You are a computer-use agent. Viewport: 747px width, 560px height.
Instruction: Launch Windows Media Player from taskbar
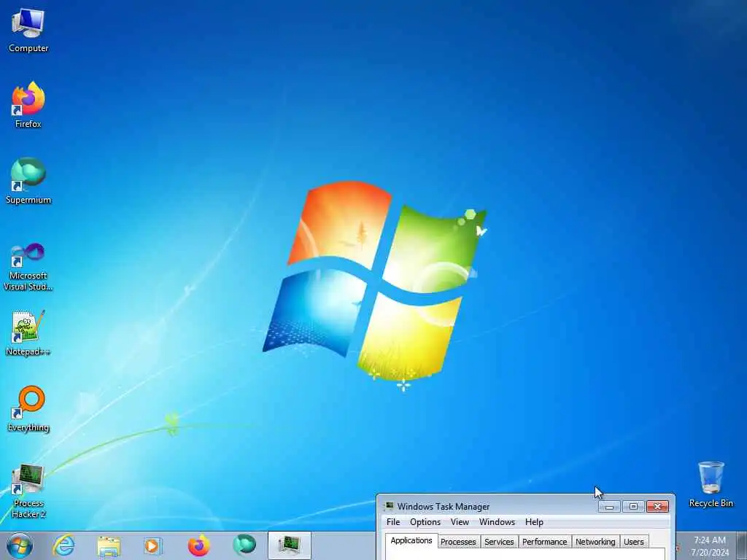pos(152,545)
